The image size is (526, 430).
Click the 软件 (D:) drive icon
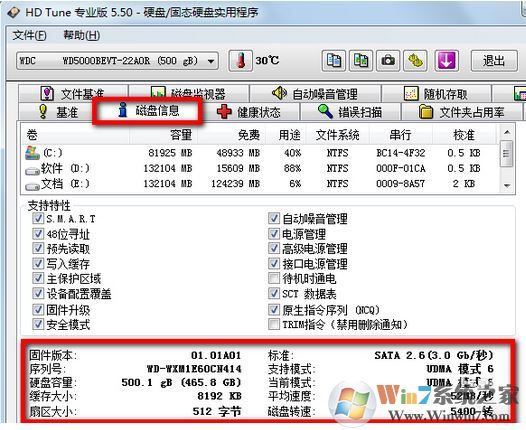[33, 170]
